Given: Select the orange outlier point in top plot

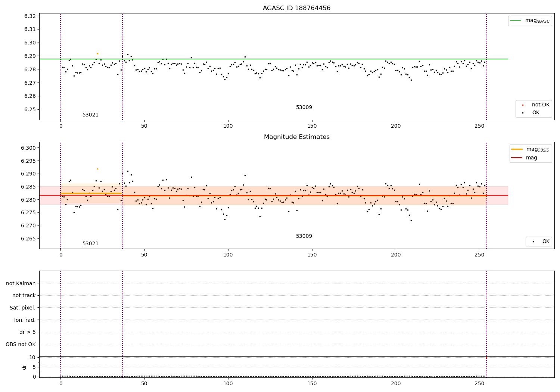Looking at the screenshot, I should (97, 53).
